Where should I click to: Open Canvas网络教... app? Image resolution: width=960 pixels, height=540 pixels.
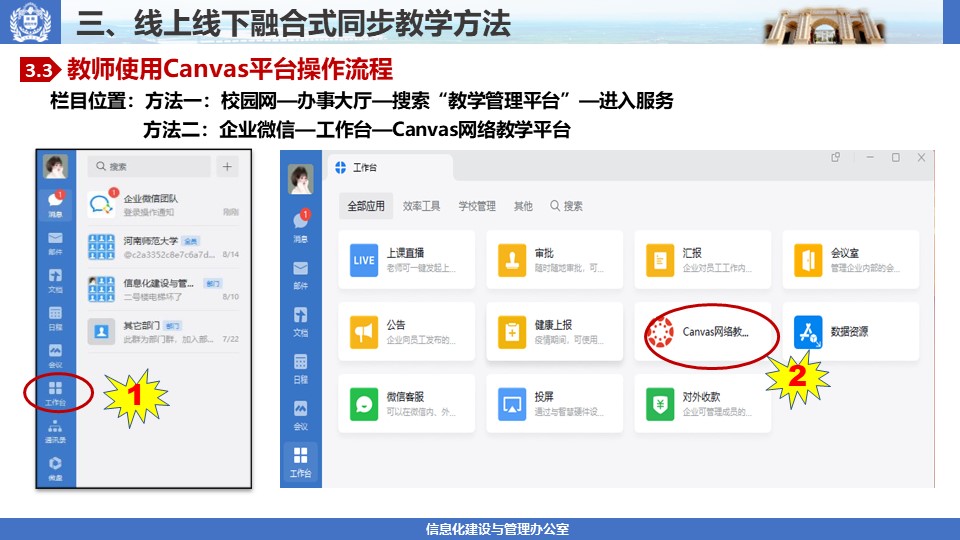(x=703, y=332)
